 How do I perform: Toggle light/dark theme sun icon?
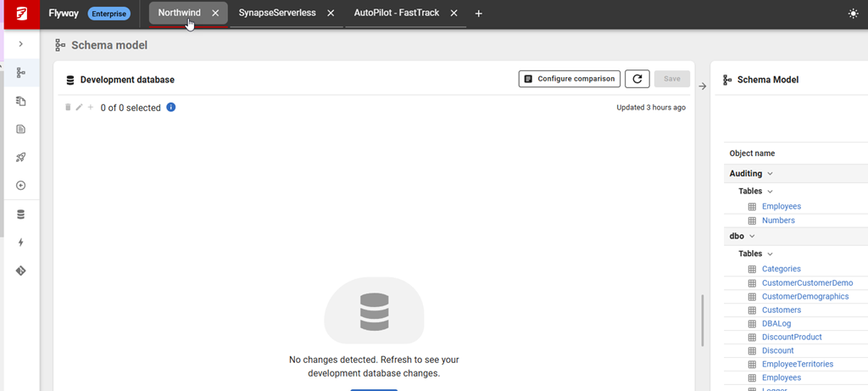pos(852,14)
